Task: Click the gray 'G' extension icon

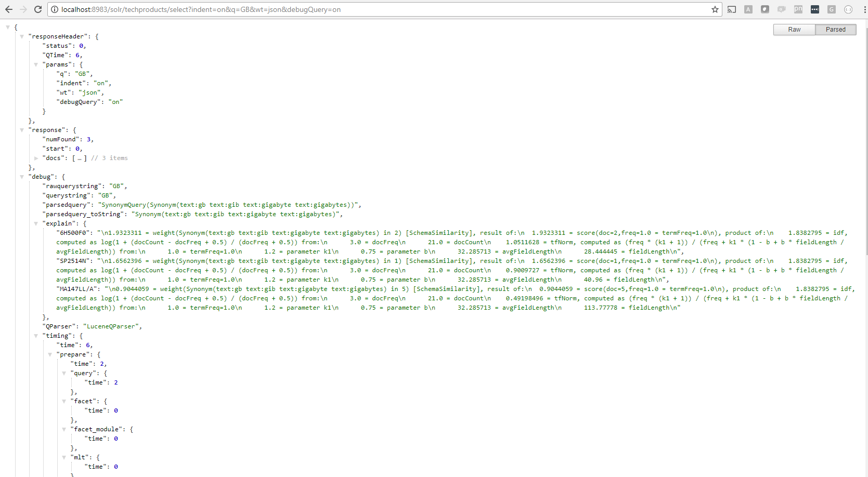Action: tap(832, 9)
